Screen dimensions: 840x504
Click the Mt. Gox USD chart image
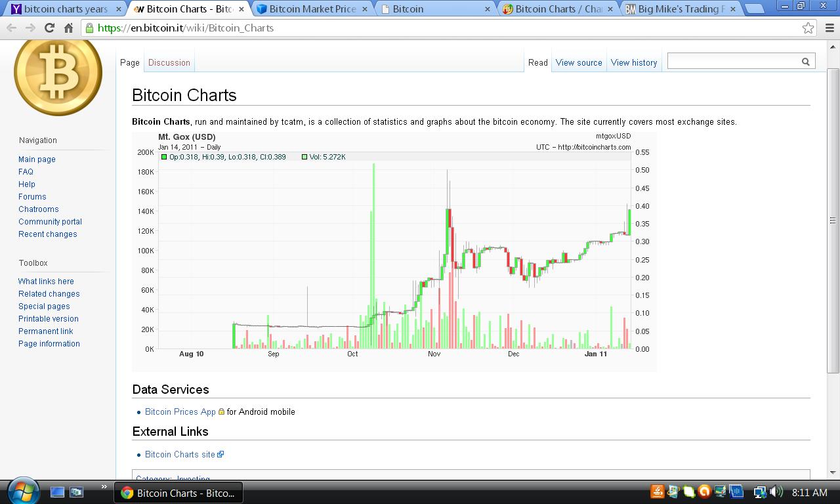394,251
